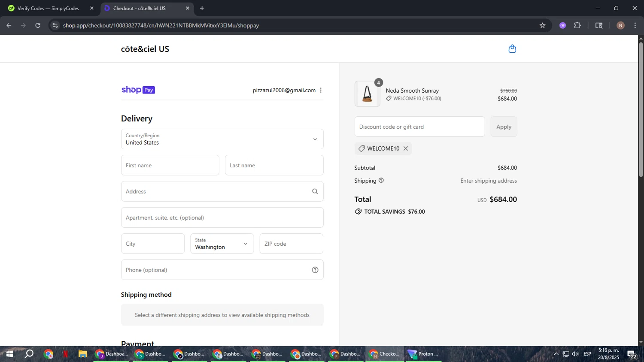Close the Verify Codes — SimplyCodes tab
Image resolution: width=644 pixels, height=362 pixels.
click(x=91, y=8)
